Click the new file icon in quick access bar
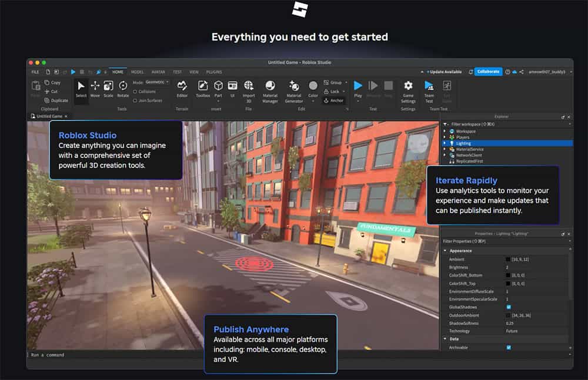This screenshot has height=380, width=588. point(48,72)
